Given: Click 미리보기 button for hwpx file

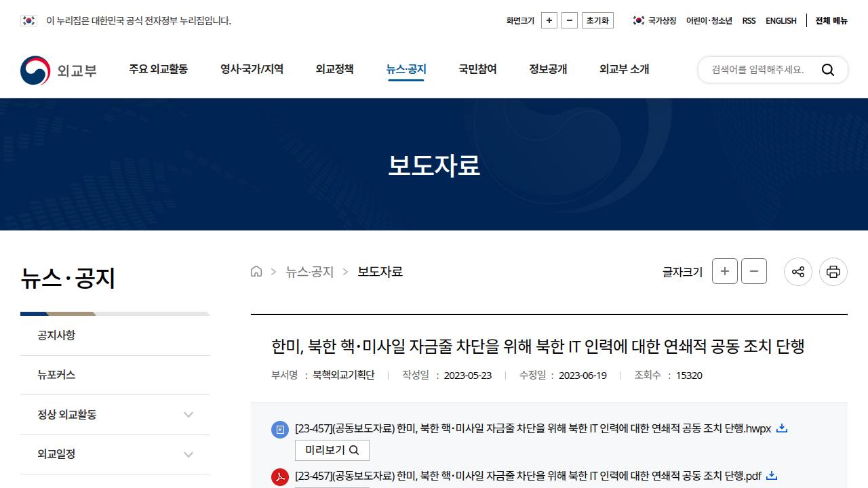Looking at the screenshot, I should 332,450.
